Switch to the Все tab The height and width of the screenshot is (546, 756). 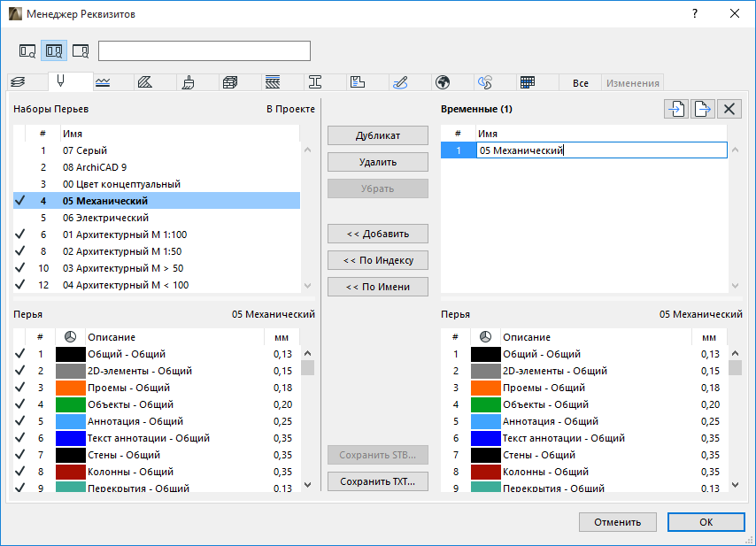click(x=581, y=83)
